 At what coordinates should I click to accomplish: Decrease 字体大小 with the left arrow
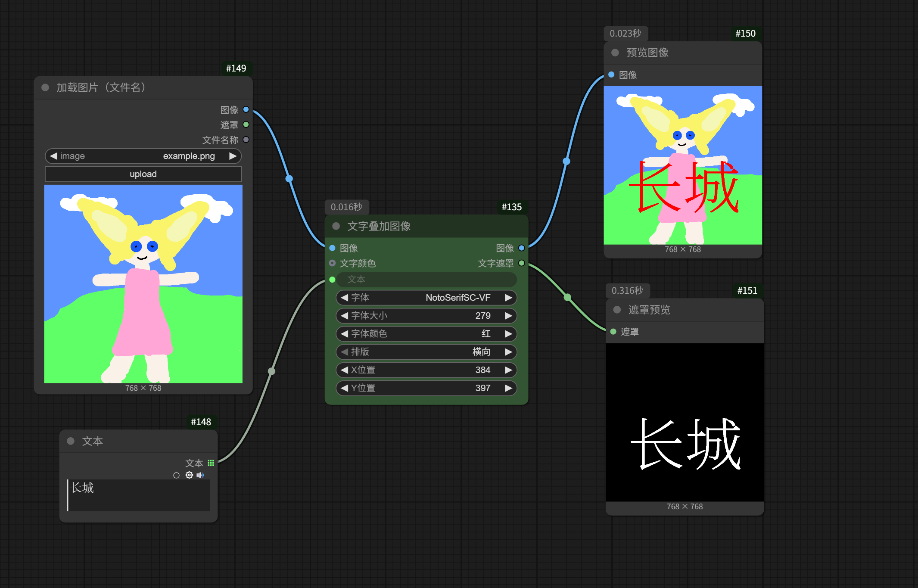[x=344, y=316]
